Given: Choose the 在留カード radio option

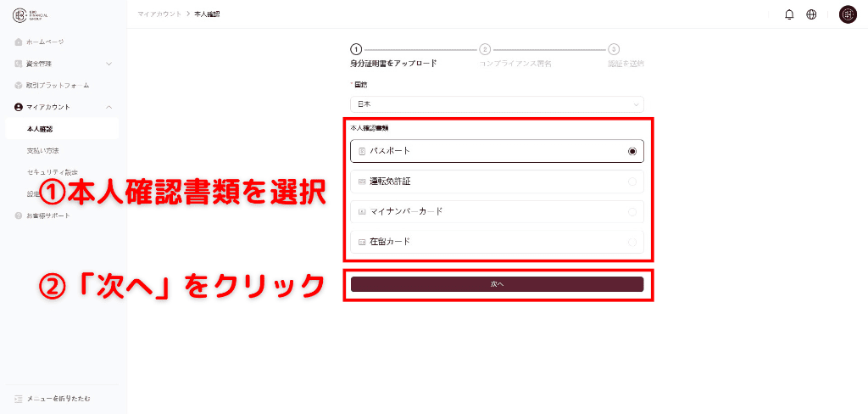Looking at the screenshot, I should pos(632,243).
